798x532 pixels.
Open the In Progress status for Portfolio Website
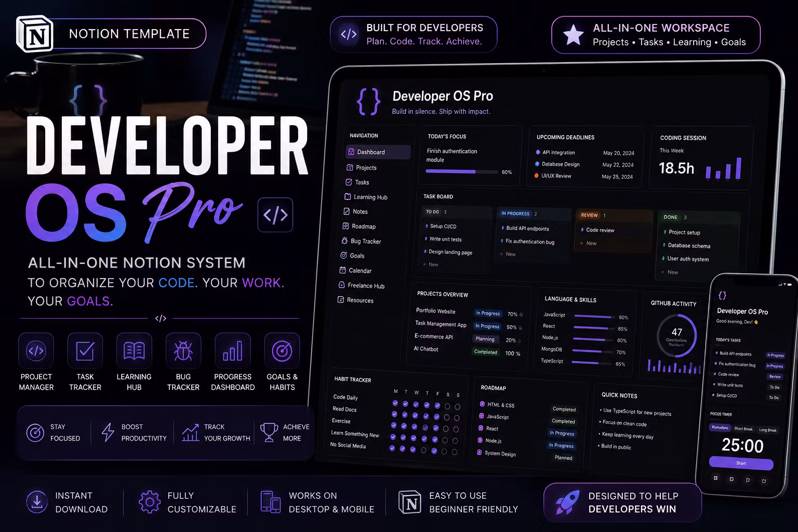(x=488, y=313)
